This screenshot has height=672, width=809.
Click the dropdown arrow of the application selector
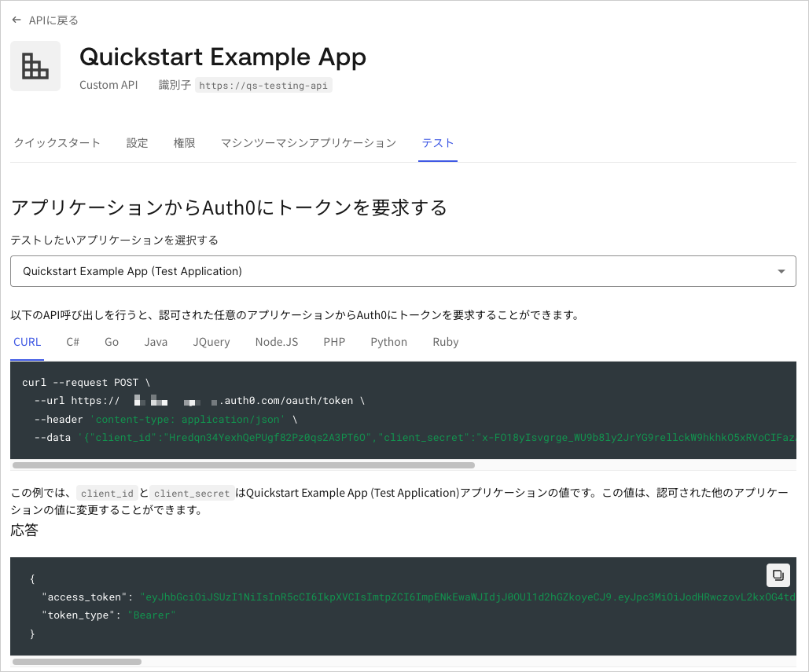click(781, 271)
